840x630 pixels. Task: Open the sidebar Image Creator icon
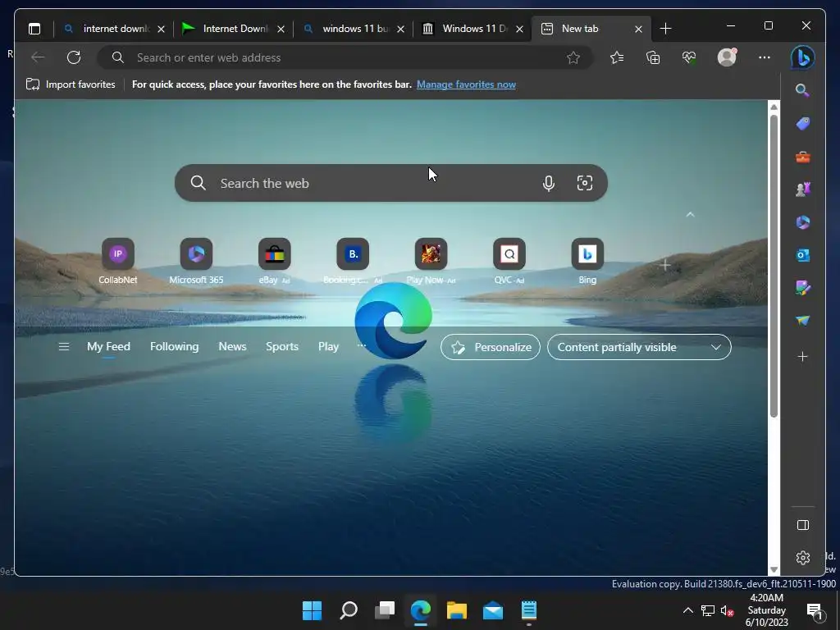pos(802,288)
